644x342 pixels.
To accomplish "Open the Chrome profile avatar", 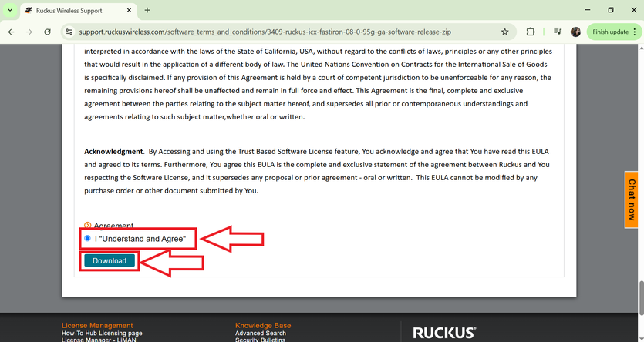I will click(x=575, y=32).
